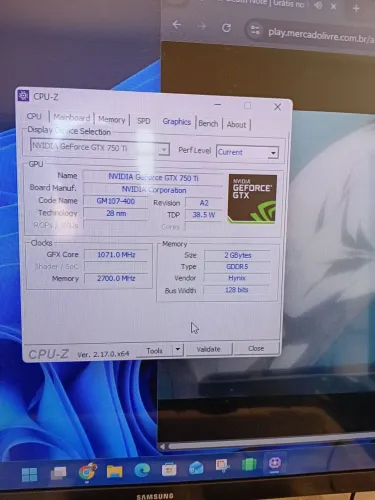Launch Chrome from the taskbar
Image resolution: width=375 pixels, height=500 pixels.
pyautogui.click(x=87, y=472)
